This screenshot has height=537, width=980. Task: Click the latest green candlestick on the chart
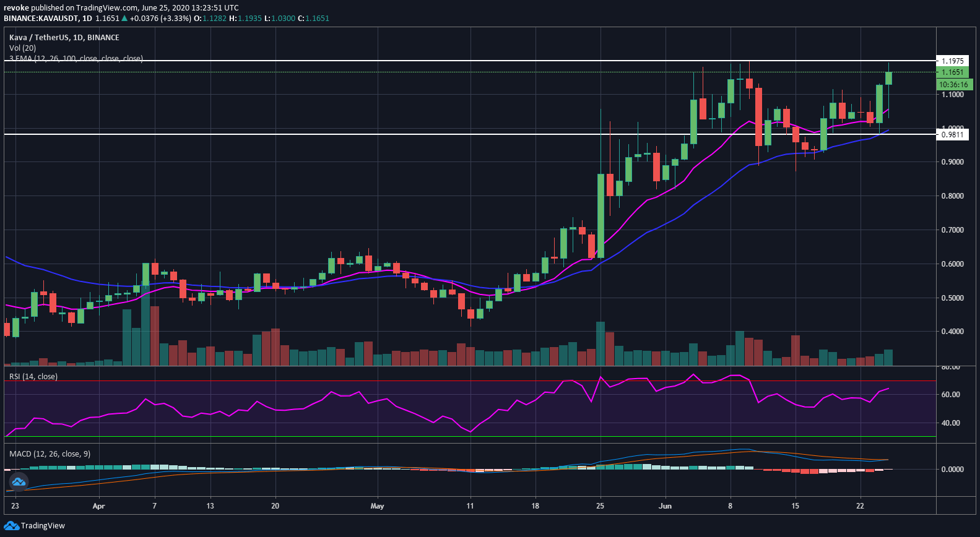(x=888, y=78)
